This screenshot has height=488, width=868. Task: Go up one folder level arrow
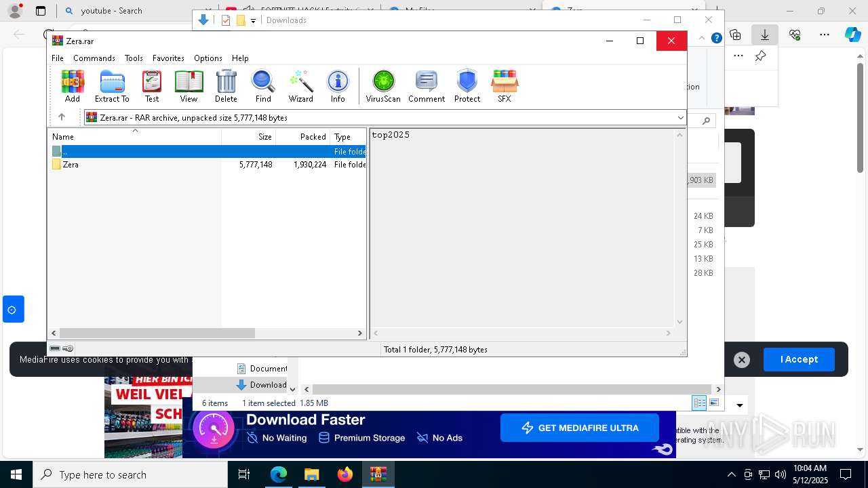click(62, 117)
